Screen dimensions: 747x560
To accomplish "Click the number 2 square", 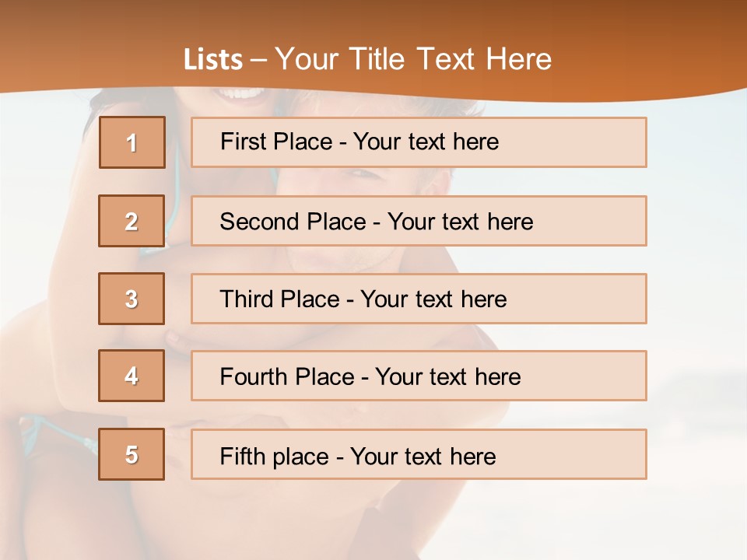I will pyautogui.click(x=132, y=221).
